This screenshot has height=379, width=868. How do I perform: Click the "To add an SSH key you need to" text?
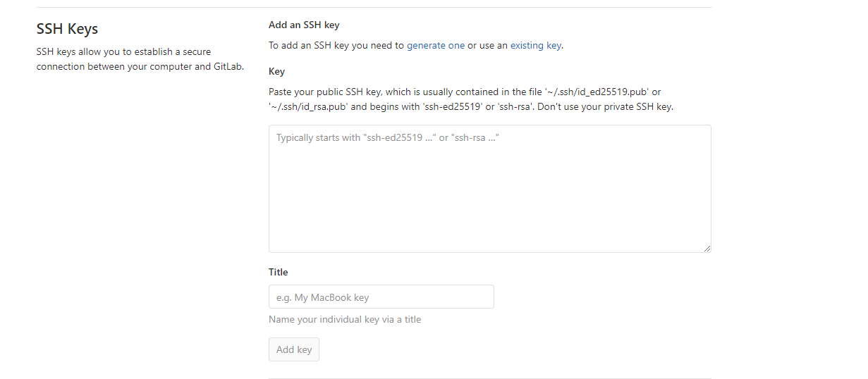click(x=336, y=45)
